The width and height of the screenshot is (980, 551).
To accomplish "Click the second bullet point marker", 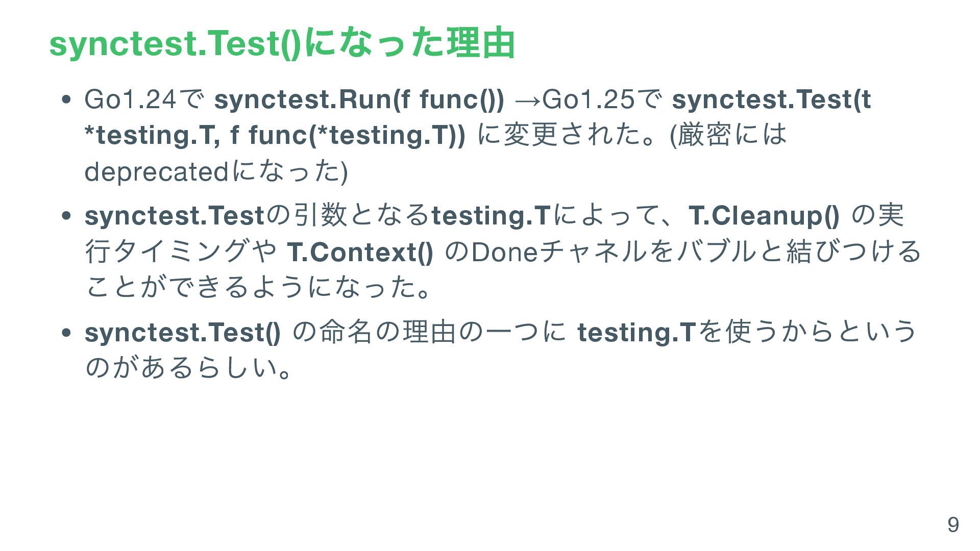I will [65, 216].
